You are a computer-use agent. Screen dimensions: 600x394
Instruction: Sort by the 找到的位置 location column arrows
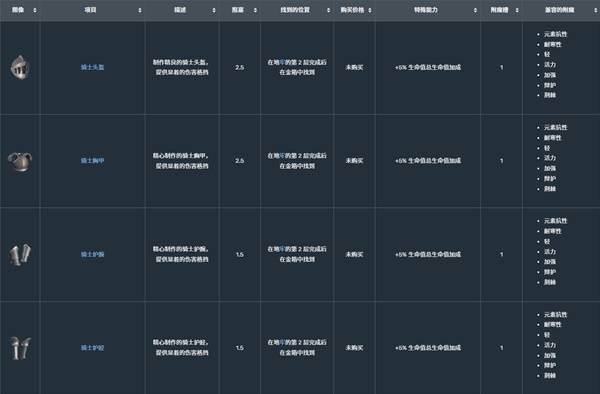(x=328, y=10)
